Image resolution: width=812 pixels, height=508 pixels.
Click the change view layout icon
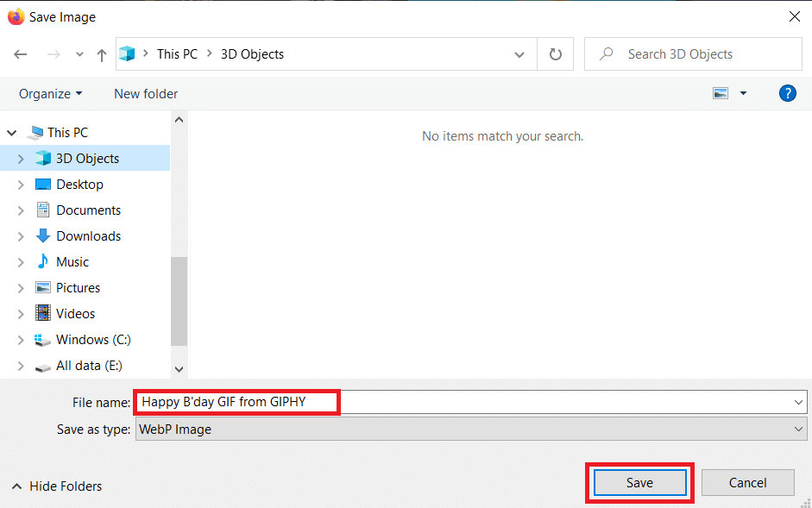[721, 93]
